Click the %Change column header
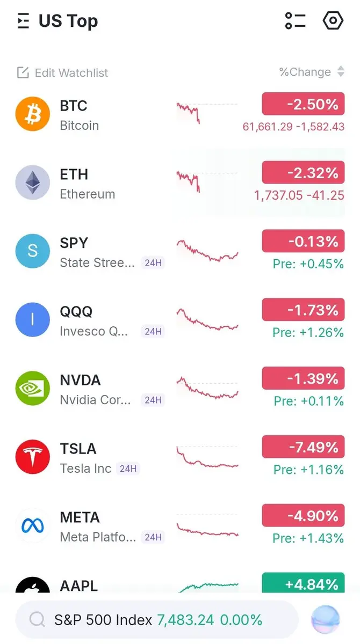360x644 pixels. click(305, 72)
